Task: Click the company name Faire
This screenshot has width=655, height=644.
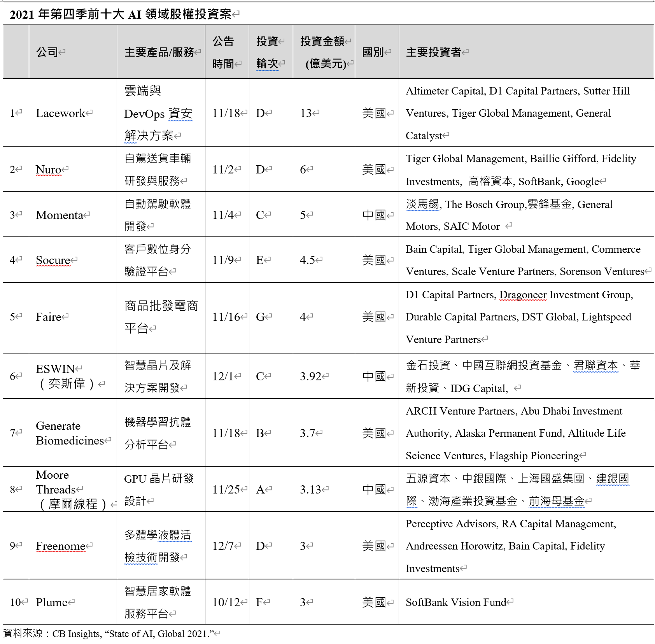Action: pyautogui.click(x=49, y=317)
